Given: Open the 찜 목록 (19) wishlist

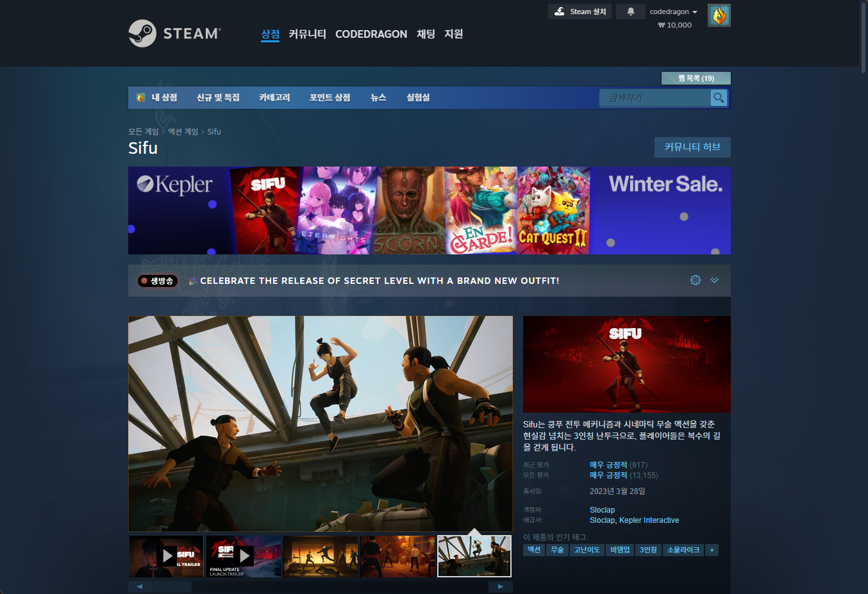Looking at the screenshot, I should pyautogui.click(x=696, y=78).
